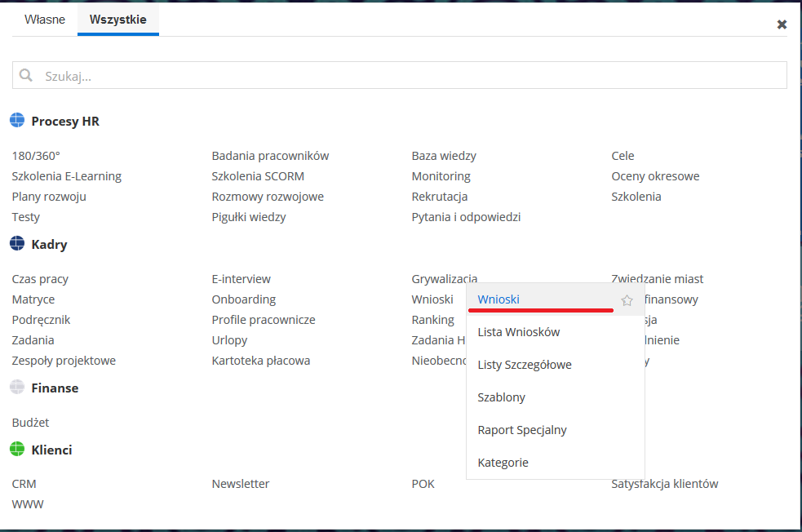The height and width of the screenshot is (532, 802).
Task: Go to Szkolenia SCORM
Action: pyautogui.click(x=258, y=176)
